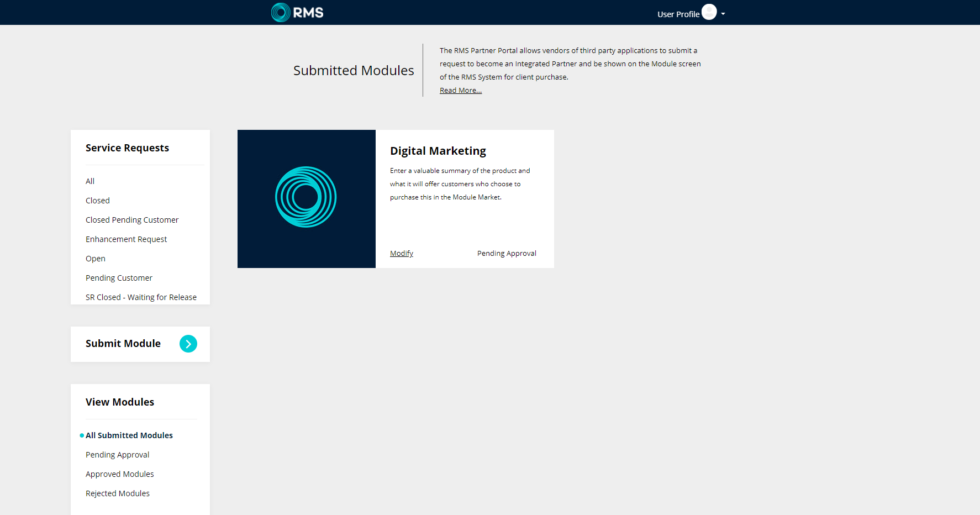The height and width of the screenshot is (515, 980).
Task: View All Submitted Modules
Action: pos(129,435)
